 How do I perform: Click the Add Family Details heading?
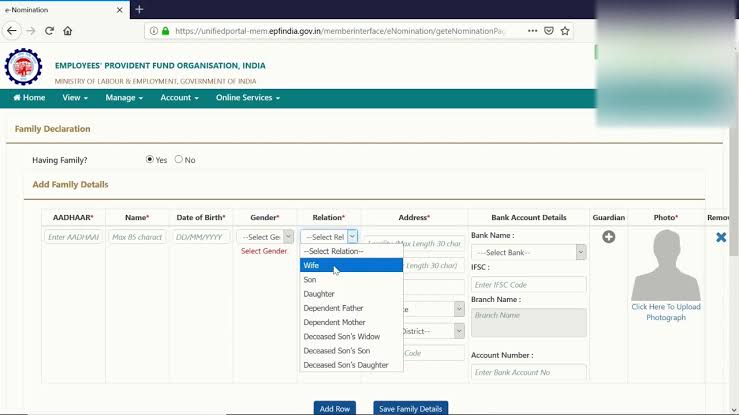click(70, 184)
